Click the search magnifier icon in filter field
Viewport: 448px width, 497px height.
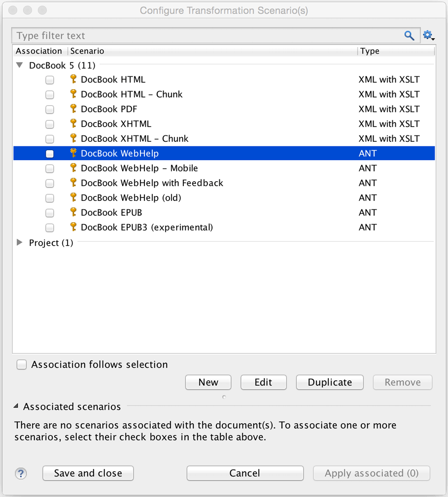tap(409, 35)
